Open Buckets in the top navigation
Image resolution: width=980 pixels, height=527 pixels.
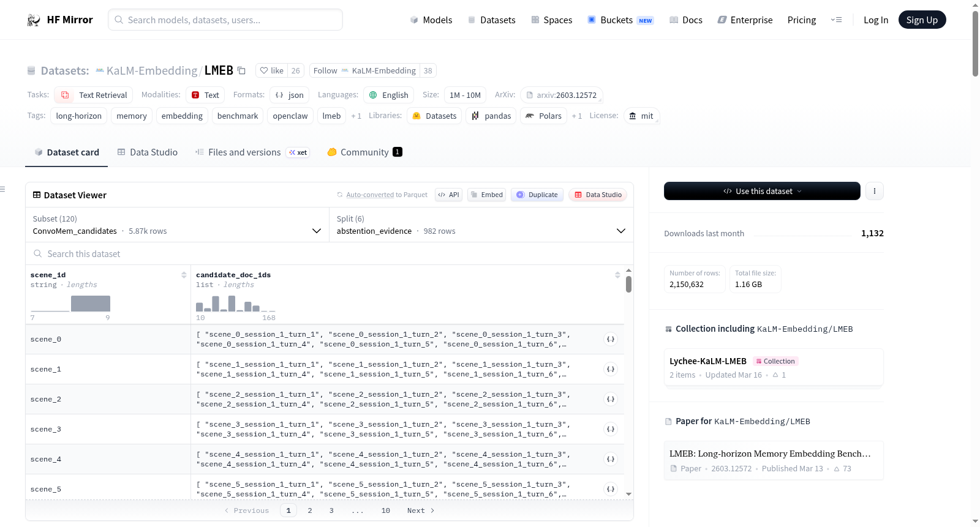tap(620, 20)
